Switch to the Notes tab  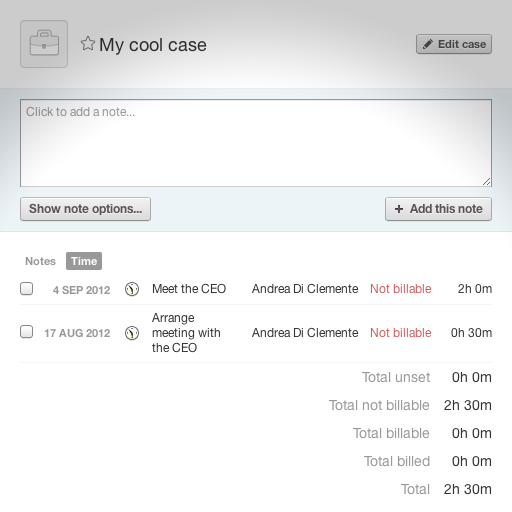(40, 261)
